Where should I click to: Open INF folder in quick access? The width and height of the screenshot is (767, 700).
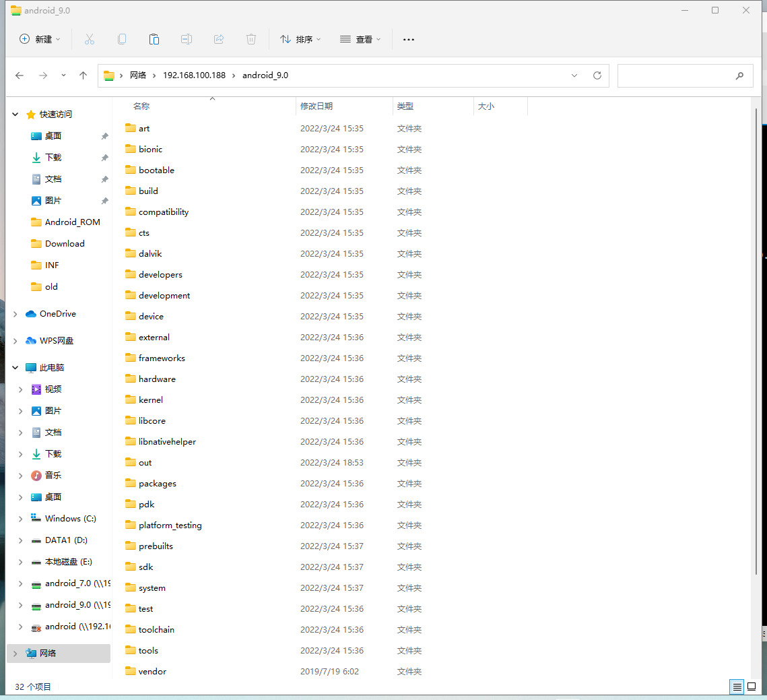52,265
